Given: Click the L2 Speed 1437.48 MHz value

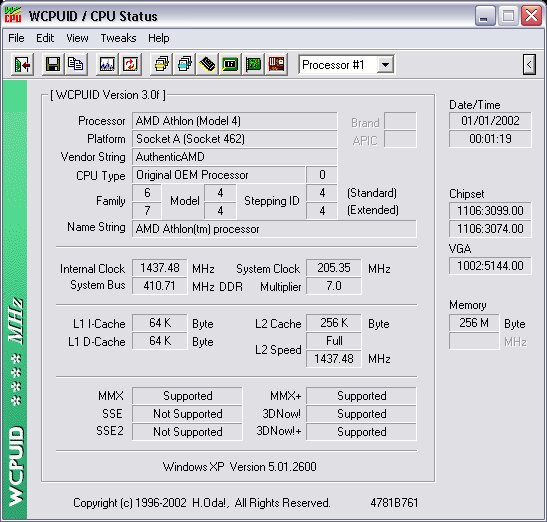Looking at the screenshot, I should pos(334,359).
